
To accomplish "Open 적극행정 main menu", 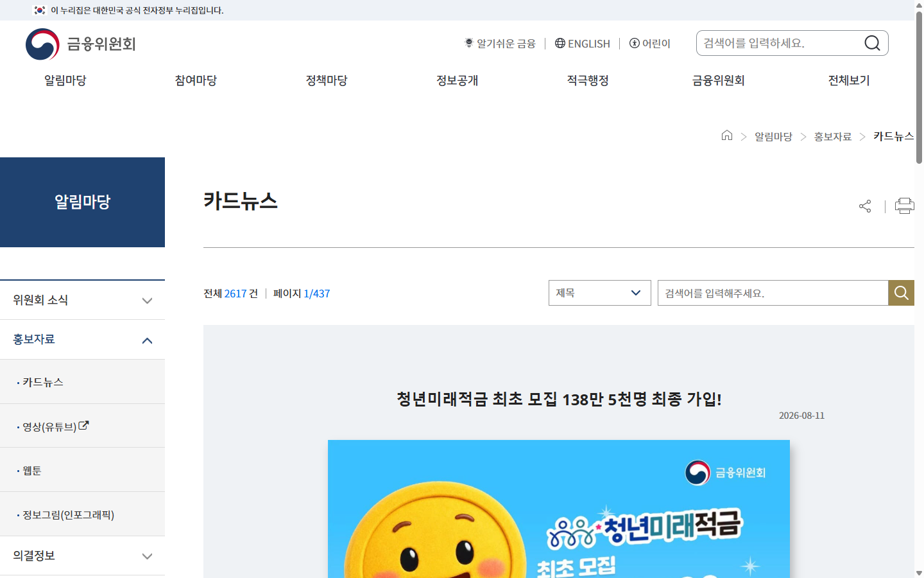I will (588, 80).
